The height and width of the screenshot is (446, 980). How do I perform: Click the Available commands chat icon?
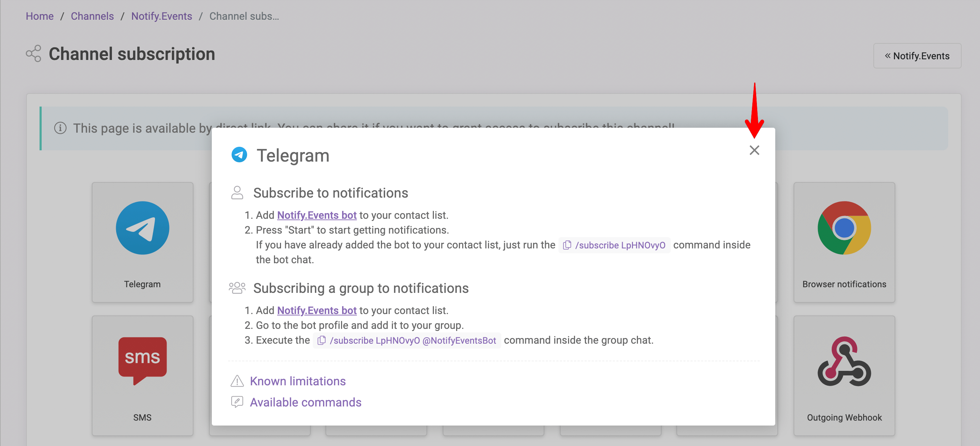(x=237, y=402)
